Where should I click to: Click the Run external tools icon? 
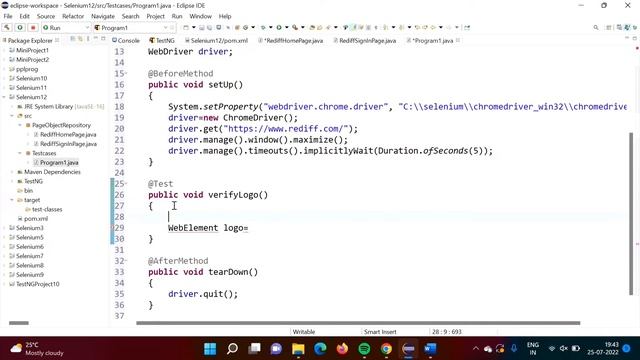(295, 27)
